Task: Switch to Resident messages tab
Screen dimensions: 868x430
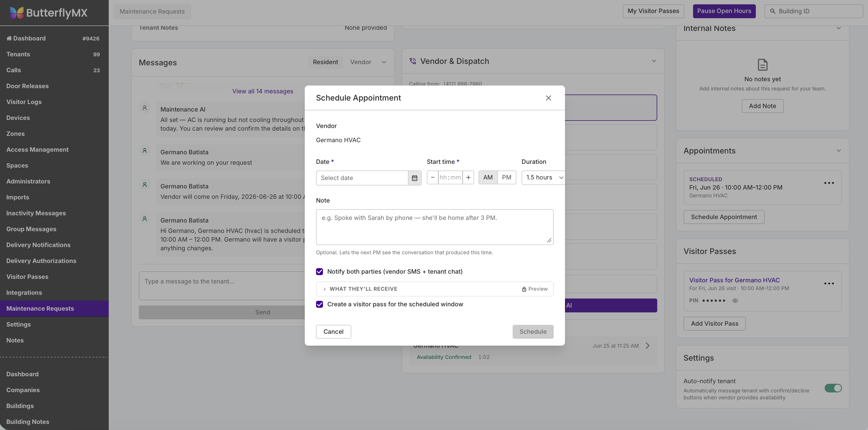Action: 325,62
